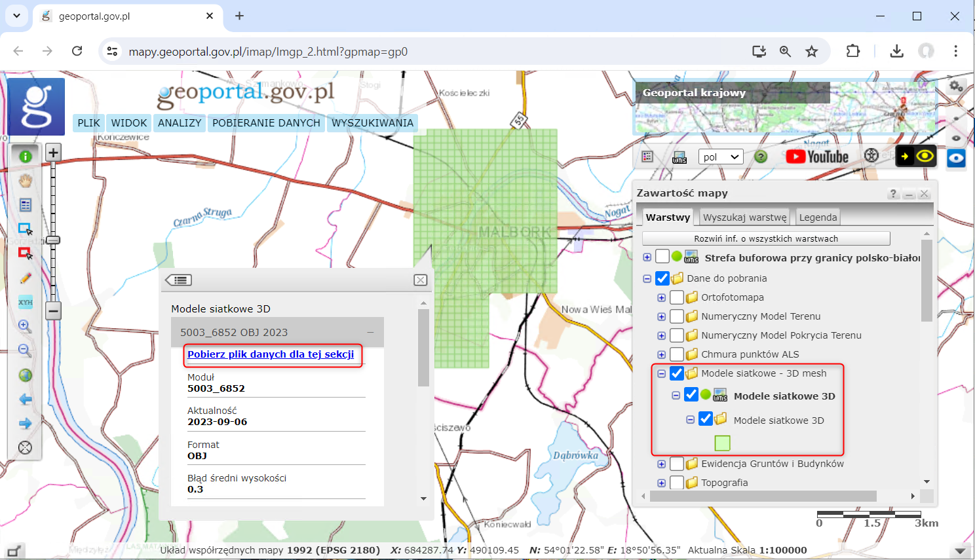Select the hand pan tool

(x=26, y=181)
